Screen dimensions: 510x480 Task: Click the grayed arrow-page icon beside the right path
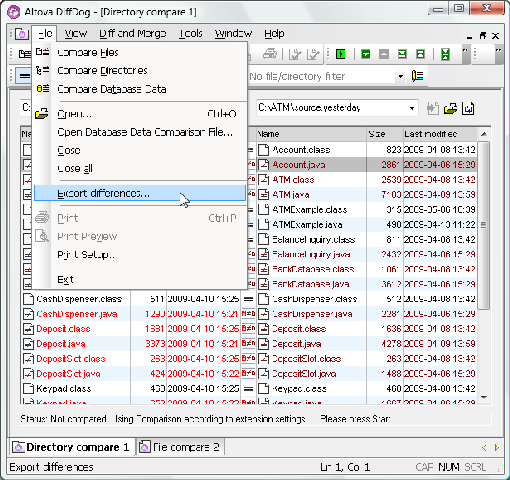click(433, 108)
